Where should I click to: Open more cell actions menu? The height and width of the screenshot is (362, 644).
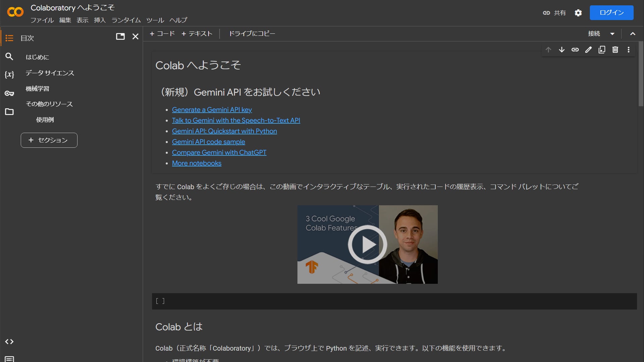coord(629,50)
